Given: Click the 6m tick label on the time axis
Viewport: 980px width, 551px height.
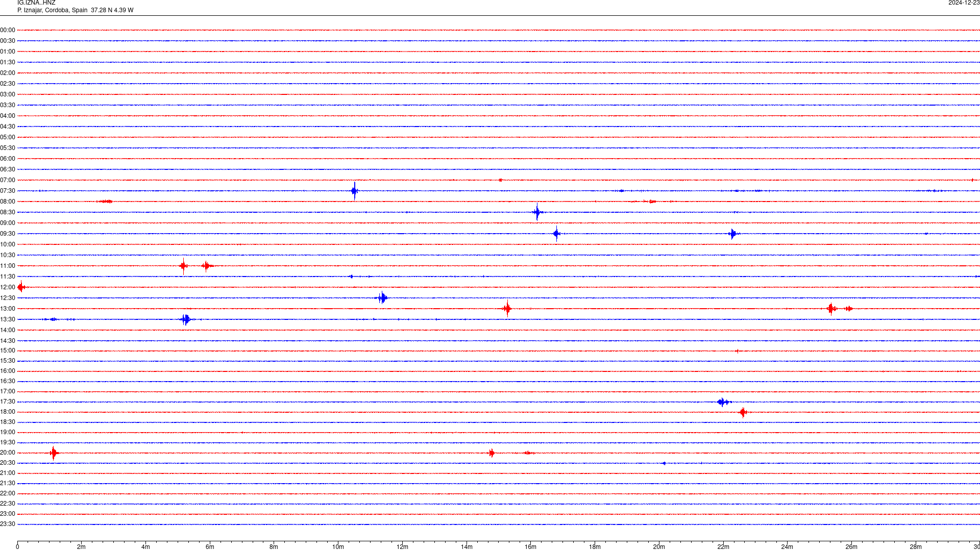Looking at the screenshot, I should coord(210,547).
